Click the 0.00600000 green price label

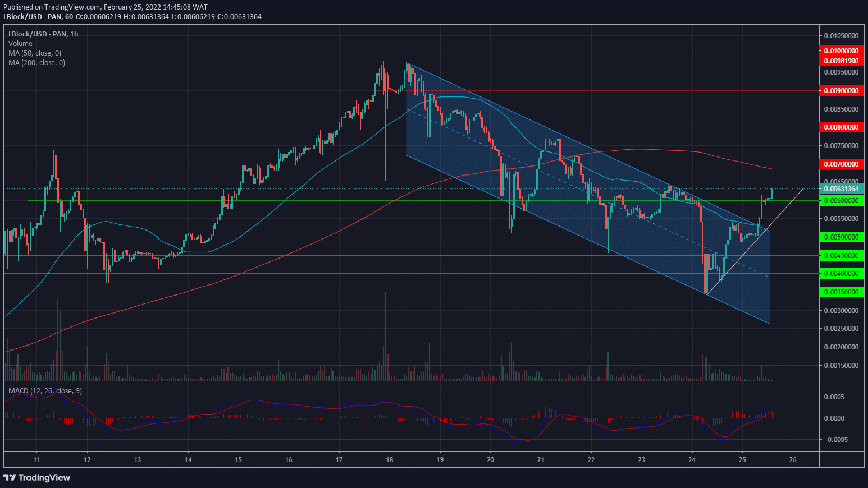(840, 201)
